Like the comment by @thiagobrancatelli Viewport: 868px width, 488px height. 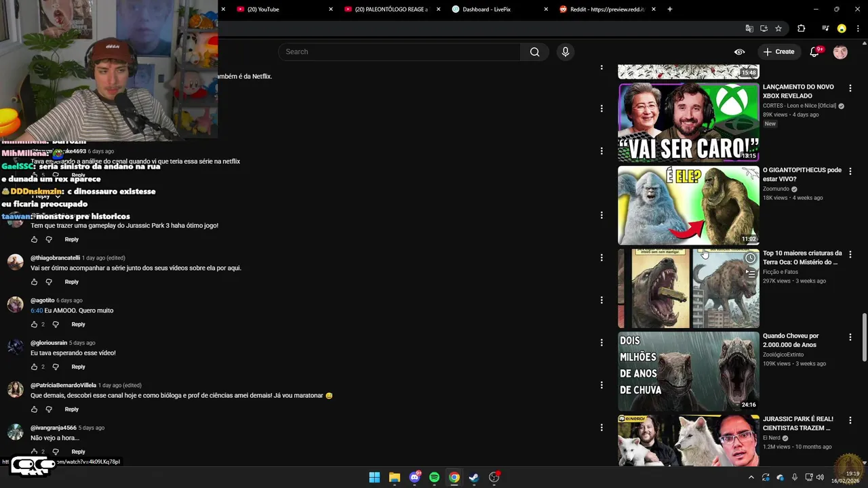coord(35,282)
